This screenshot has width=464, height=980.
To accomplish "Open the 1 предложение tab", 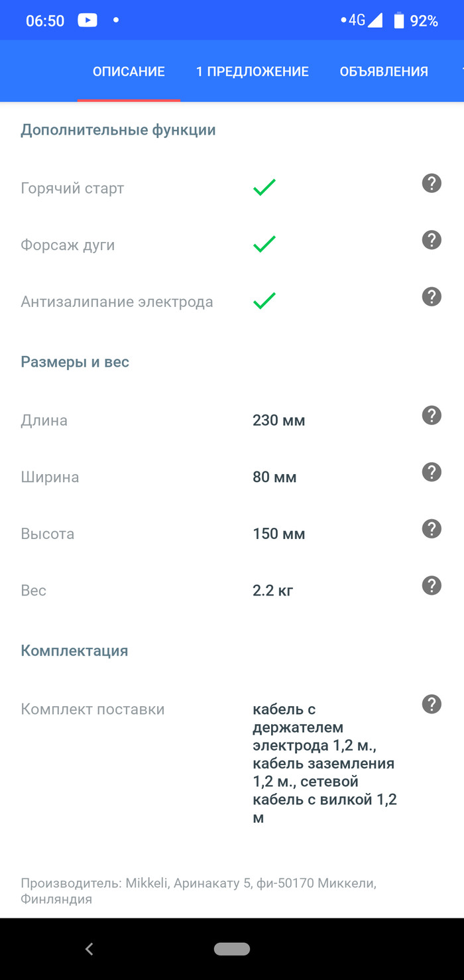I will 252,72.
